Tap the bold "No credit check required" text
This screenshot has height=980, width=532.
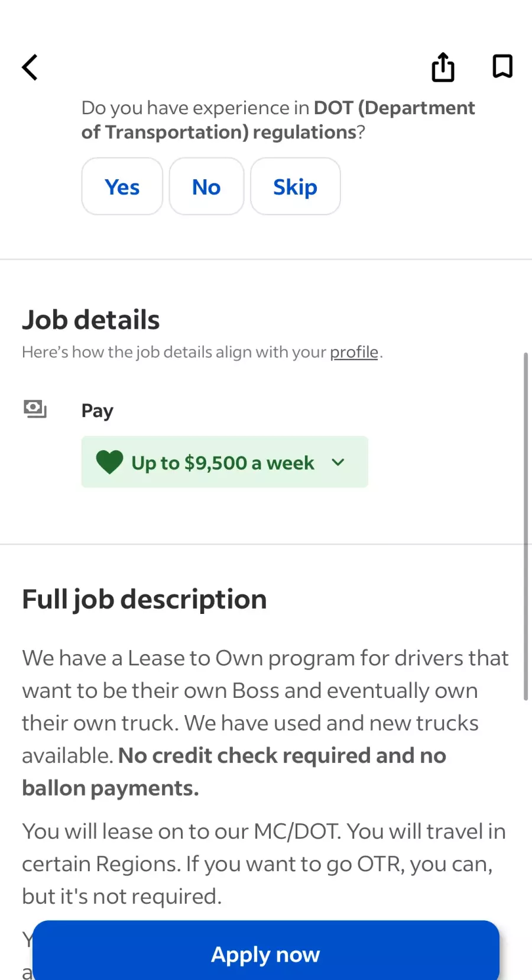[281, 756]
